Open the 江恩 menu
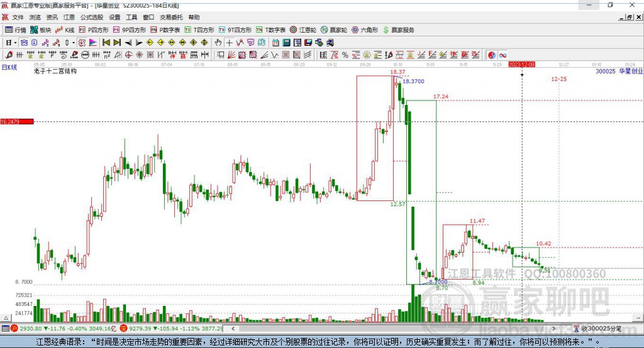Screen dimensions: 644x348 [x=69, y=17]
